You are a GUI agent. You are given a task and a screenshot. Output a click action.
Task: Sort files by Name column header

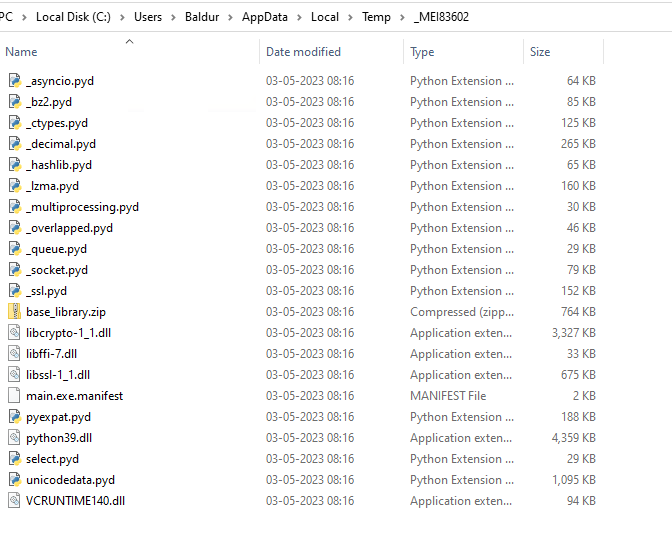click(22, 52)
